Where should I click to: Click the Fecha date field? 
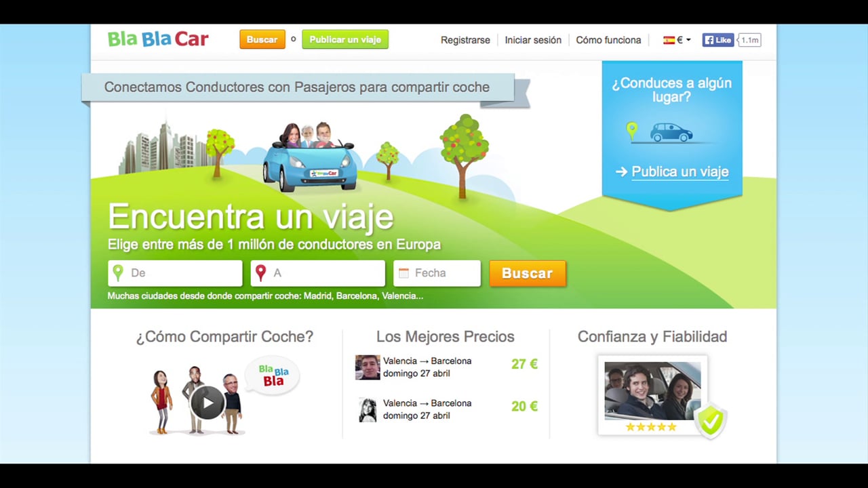click(437, 273)
